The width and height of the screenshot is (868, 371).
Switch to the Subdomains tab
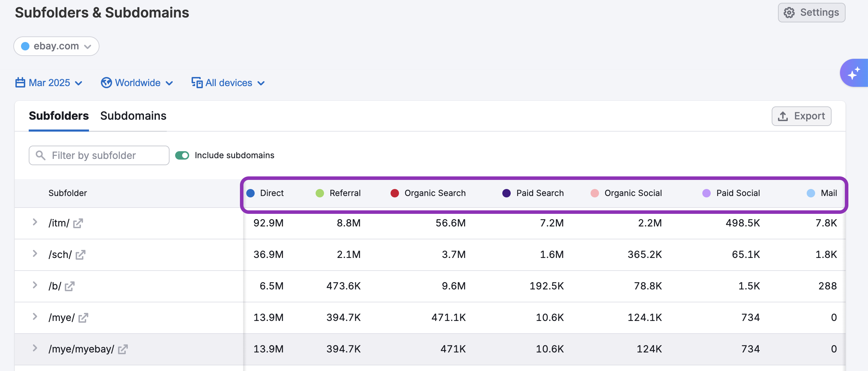coord(133,116)
